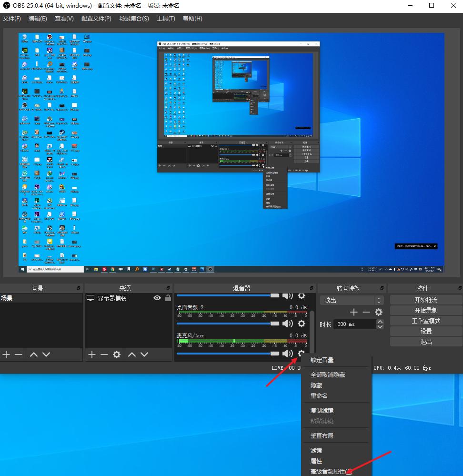This screenshot has height=476, width=463.
Task: Remove the selected source in 来源 panel
Action: tap(104, 354)
